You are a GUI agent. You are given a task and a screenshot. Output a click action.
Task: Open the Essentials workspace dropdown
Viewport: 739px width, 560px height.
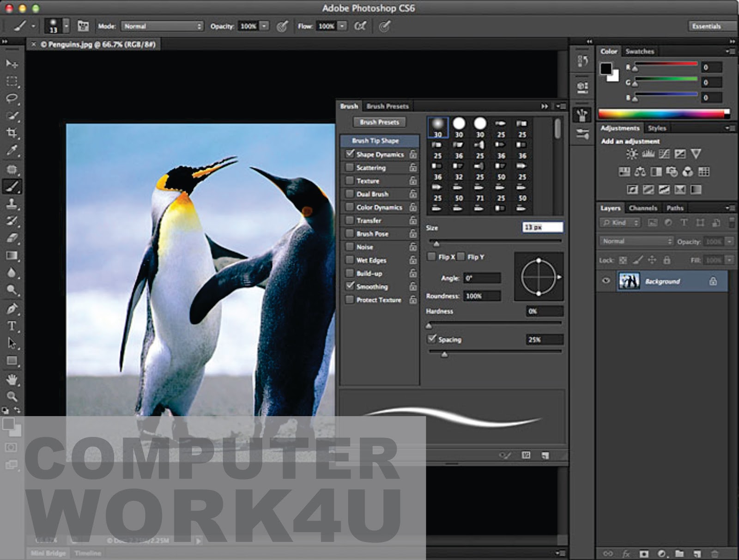(712, 26)
